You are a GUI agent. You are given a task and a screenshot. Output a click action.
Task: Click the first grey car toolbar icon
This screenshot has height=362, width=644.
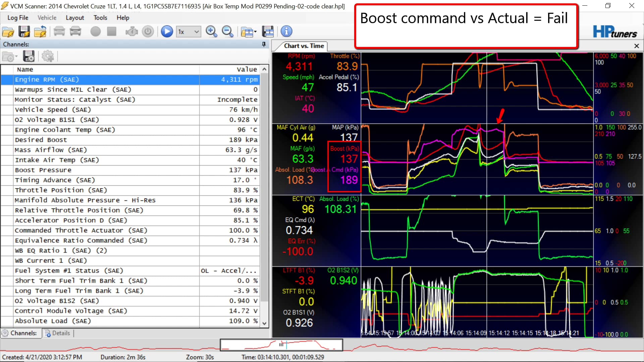(59, 32)
